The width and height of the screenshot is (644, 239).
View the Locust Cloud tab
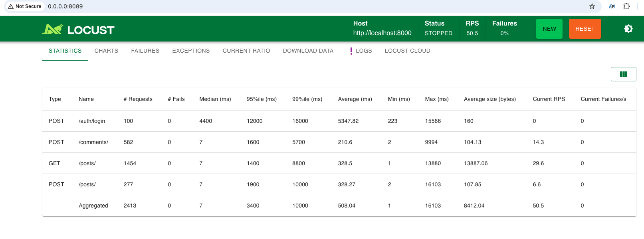point(407,51)
